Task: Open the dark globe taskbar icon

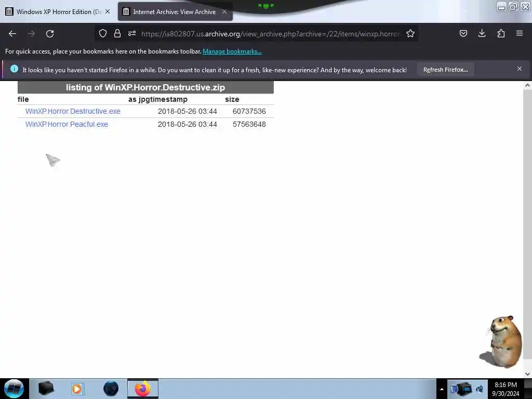Action: click(x=111, y=389)
